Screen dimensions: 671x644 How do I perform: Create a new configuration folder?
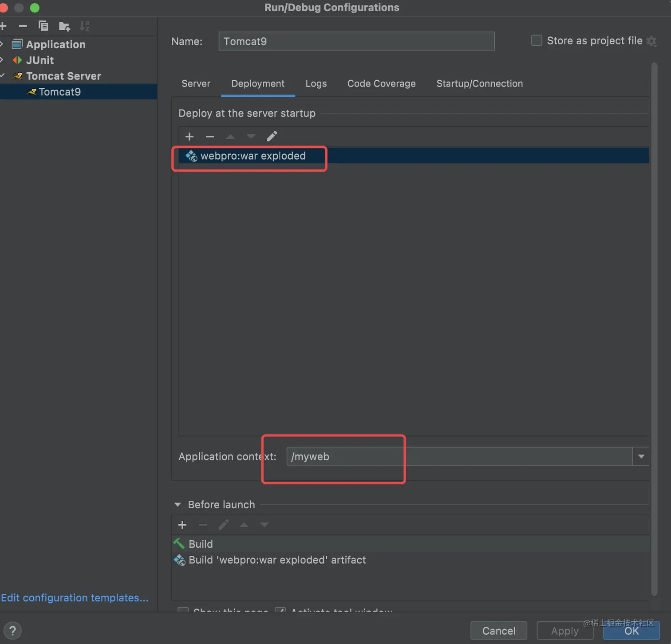pyautogui.click(x=64, y=27)
